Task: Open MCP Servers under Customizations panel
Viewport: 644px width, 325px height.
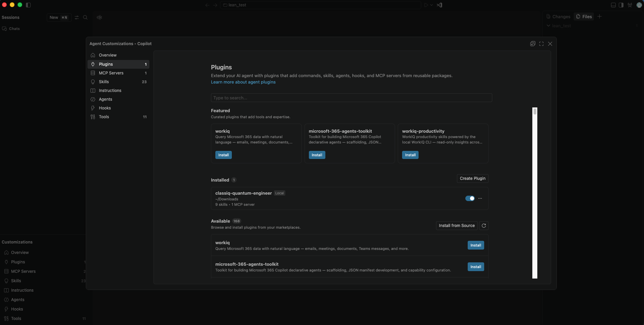Action: tap(43, 271)
